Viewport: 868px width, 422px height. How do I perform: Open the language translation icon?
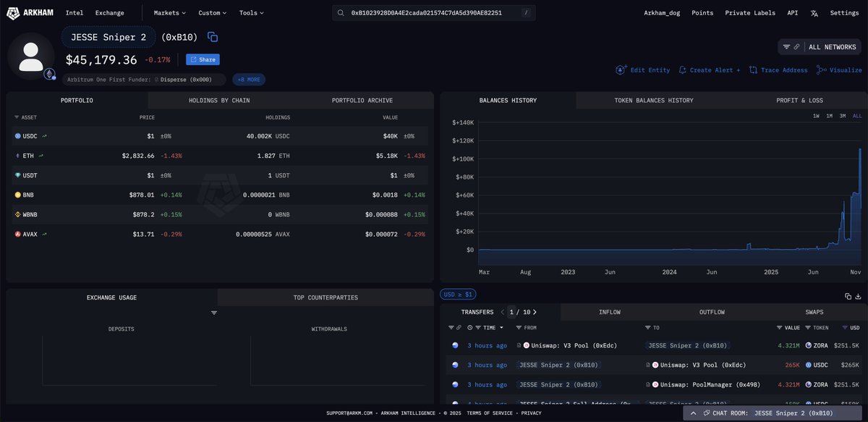[814, 13]
